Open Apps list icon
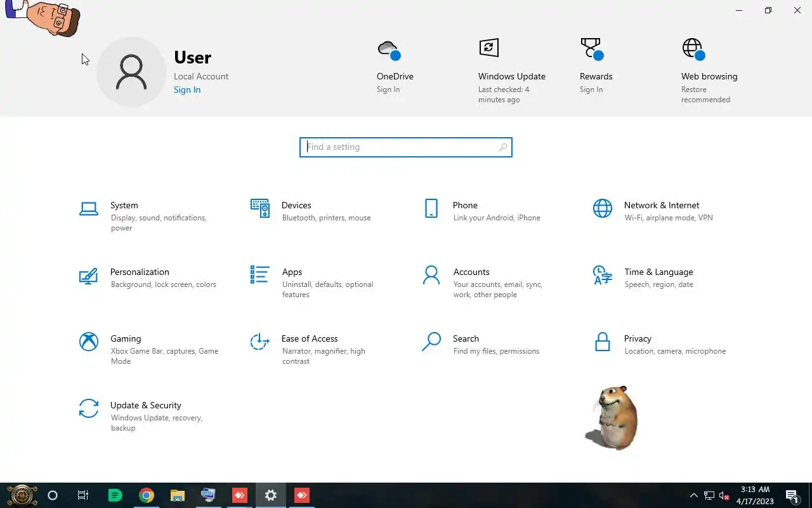This screenshot has height=508, width=812. coord(260,275)
